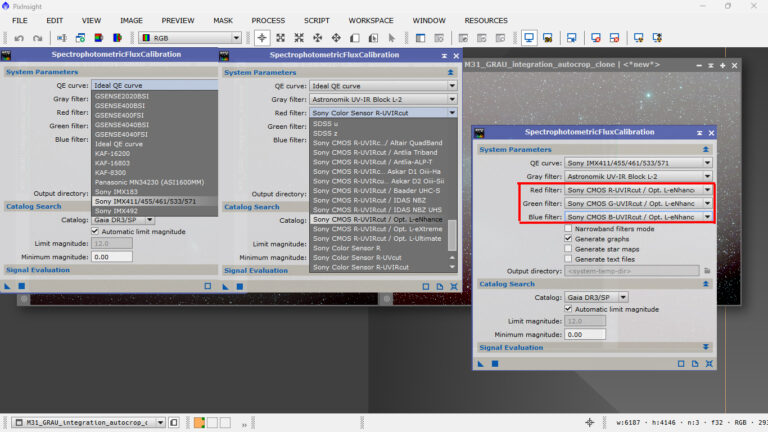Toggle Automatic limit magnitude in right dialog
Image resolution: width=768 pixels, height=432 pixels.
point(568,309)
